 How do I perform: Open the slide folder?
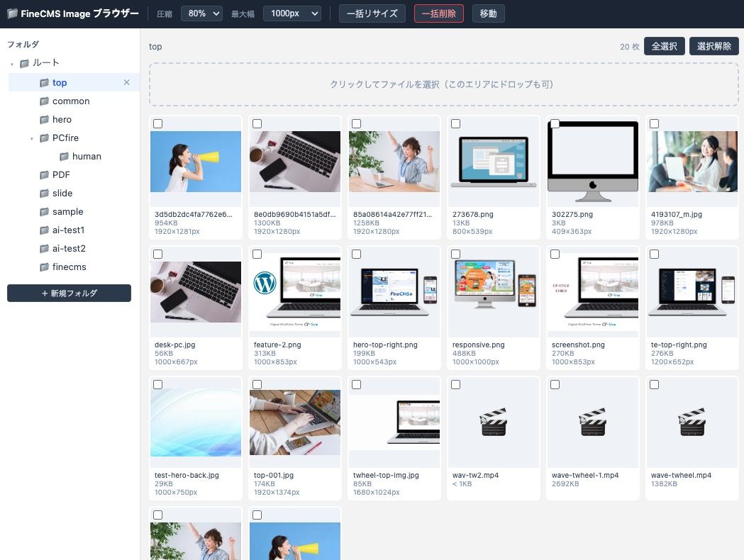pos(62,194)
